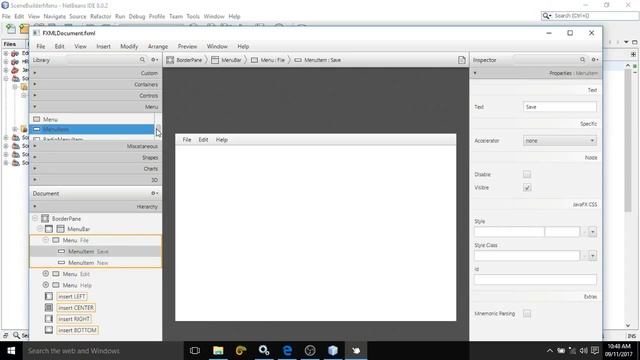The height and width of the screenshot is (360, 640).
Task: Collapse the Properties : MenuItem section
Action: click(536, 73)
